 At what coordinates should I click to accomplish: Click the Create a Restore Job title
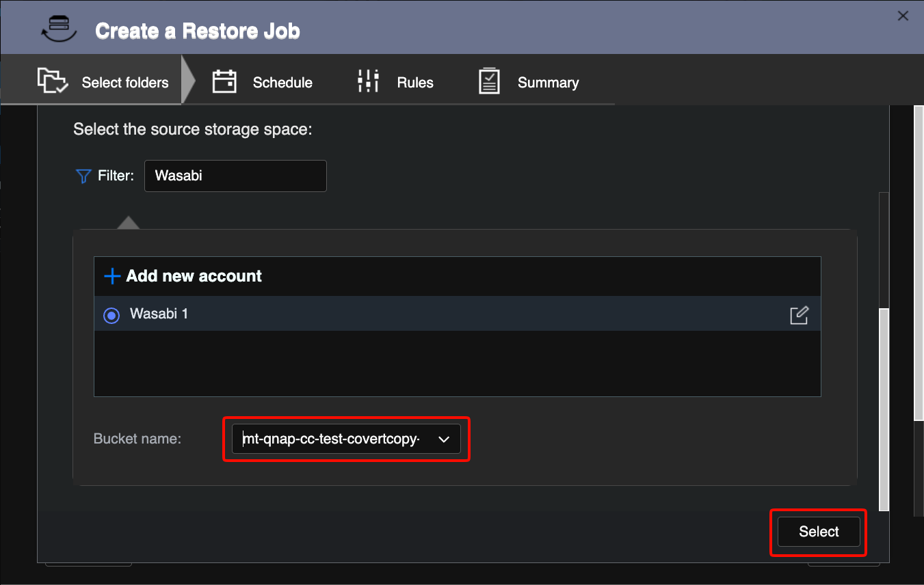(x=198, y=31)
